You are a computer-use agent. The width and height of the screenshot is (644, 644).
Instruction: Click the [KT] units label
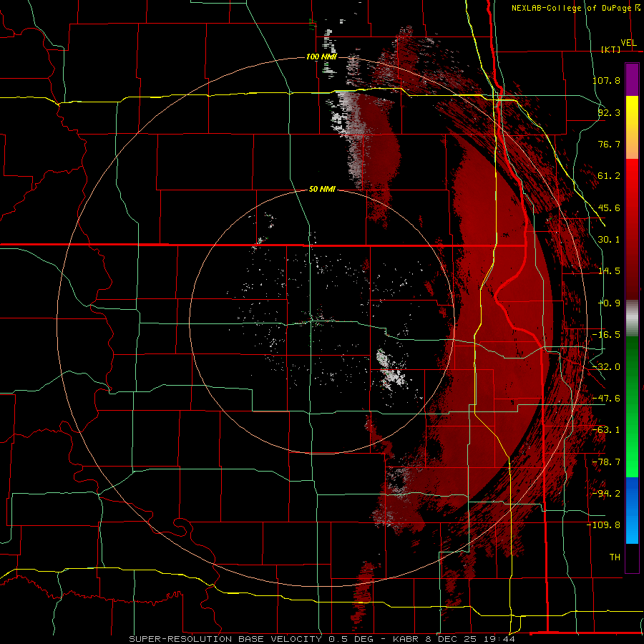(611, 49)
